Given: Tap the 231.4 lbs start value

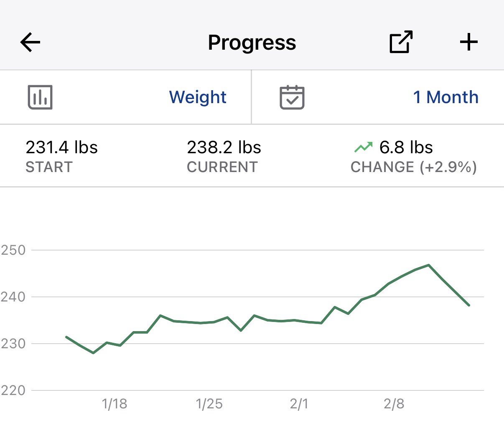Looking at the screenshot, I should [61, 147].
